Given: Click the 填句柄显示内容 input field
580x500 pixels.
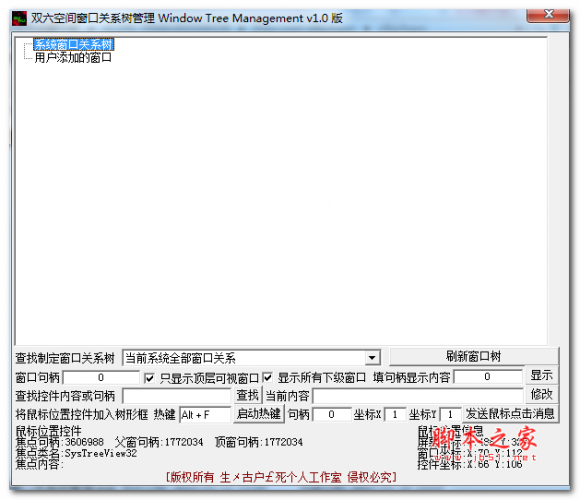Looking at the screenshot, I should coord(488,376).
